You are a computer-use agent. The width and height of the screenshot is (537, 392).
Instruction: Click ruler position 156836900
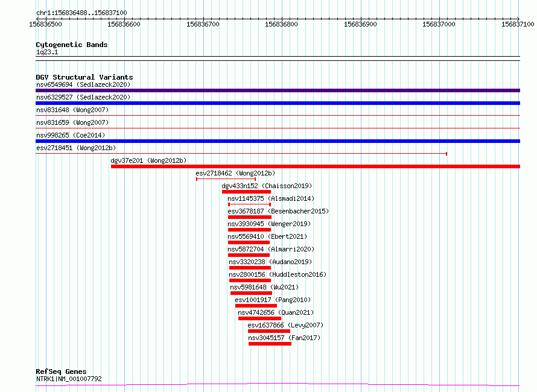tap(360, 24)
